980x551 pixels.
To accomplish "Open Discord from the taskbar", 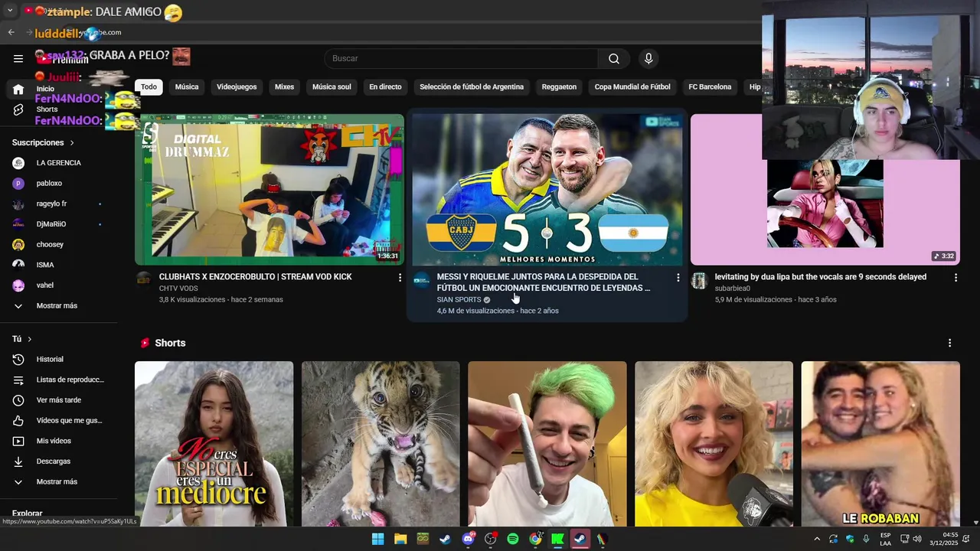I will (x=468, y=539).
